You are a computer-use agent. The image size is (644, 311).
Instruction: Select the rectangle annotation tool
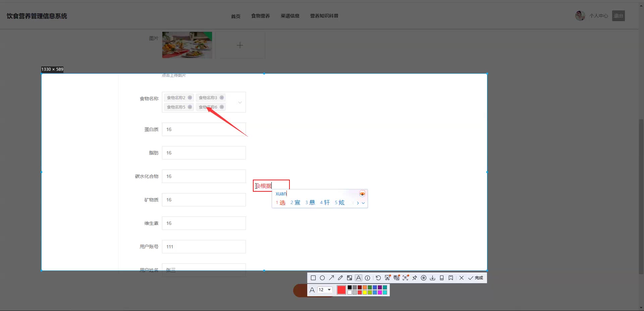313,278
